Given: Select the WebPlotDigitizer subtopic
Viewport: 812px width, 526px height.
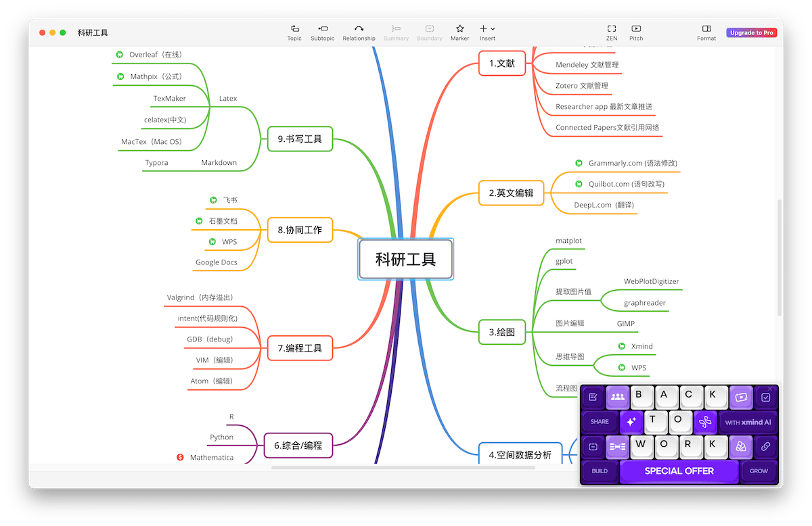Looking at the screenshot, I should 652,281.
